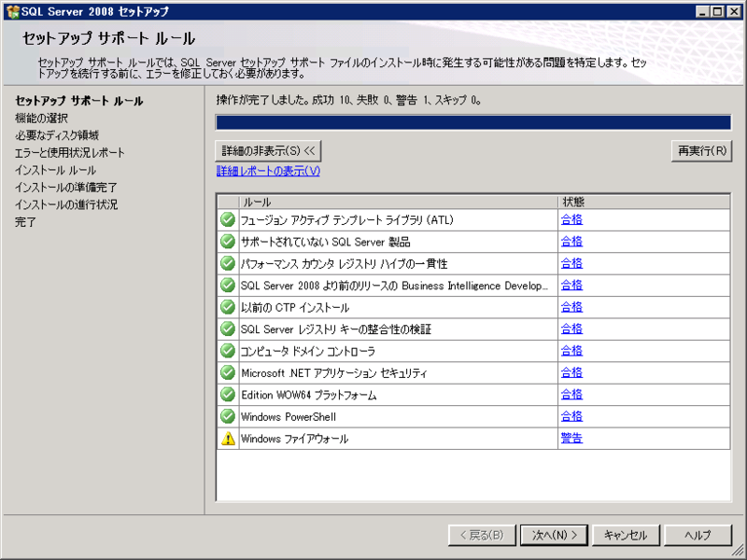Click the SQL Server setup icon in the title bar
The height and width of the screenshot is (560, 747).
[x=15, y=12]
